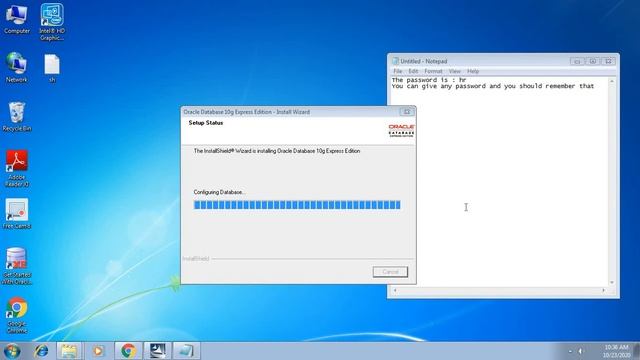
Task: Show hidden system tray icons
Action: pyautogui.click(x=570, y=351)
